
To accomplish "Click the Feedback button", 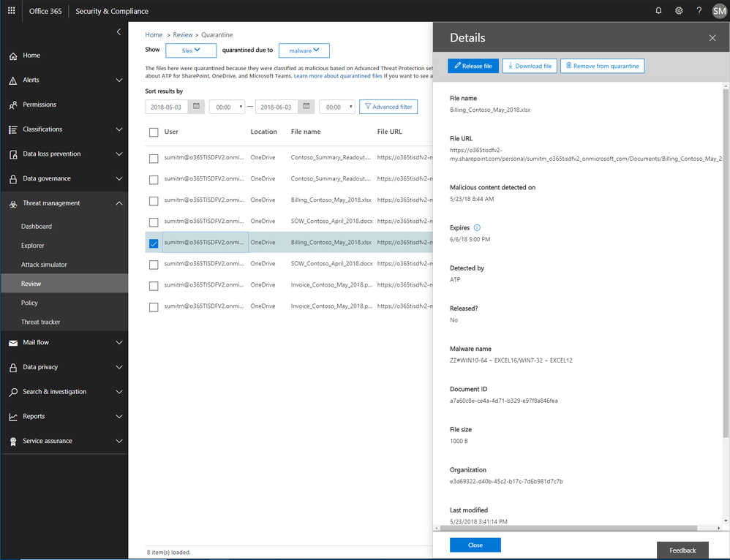I will pos(682,550).
